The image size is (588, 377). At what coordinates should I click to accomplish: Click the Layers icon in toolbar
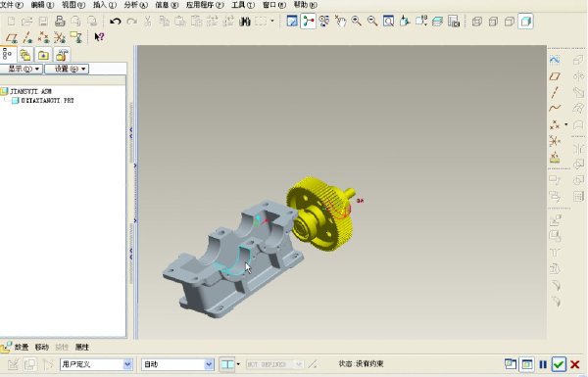pyautogui.click(x=437, y=21)
